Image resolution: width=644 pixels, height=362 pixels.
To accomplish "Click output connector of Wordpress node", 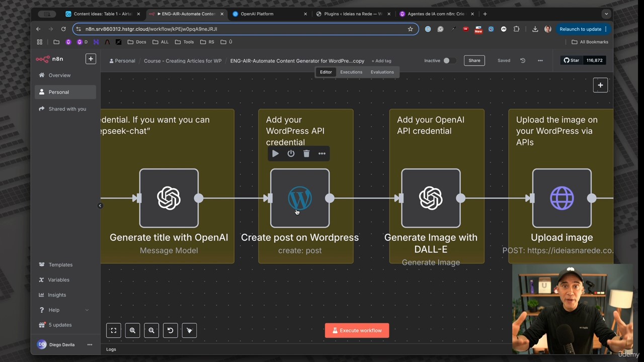I will pyautogui.click(x=330, y=198).
